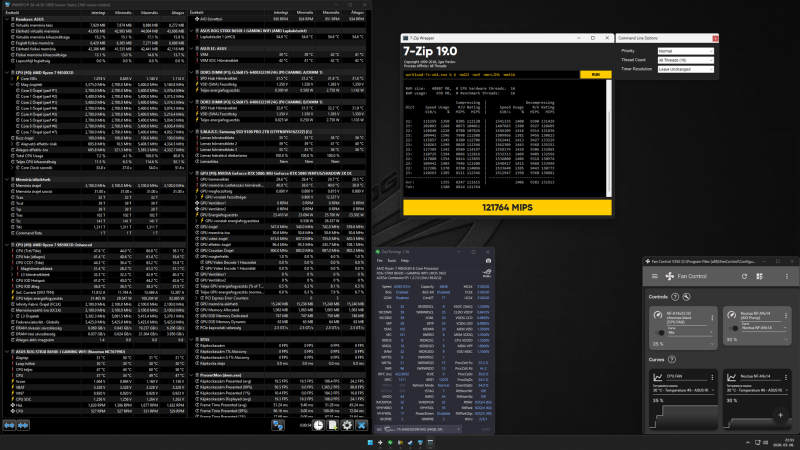Click graph icon on Noctua NF-A9x14 curve card

pos(731,378)
